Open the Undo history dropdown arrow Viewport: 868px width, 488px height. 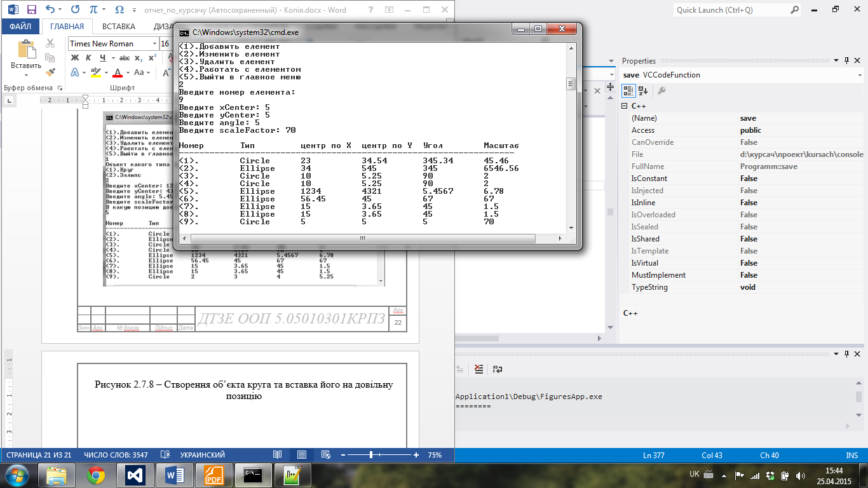tap(61, 10)
